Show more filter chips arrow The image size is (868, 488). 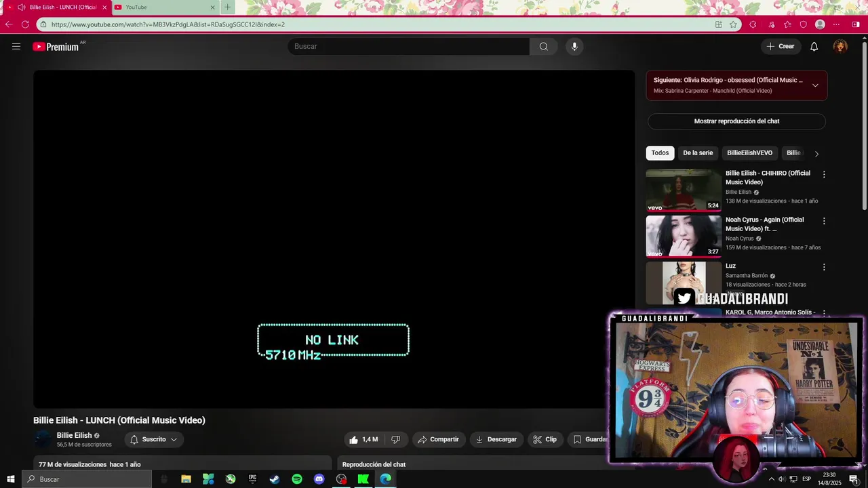(x=816, y=154)
